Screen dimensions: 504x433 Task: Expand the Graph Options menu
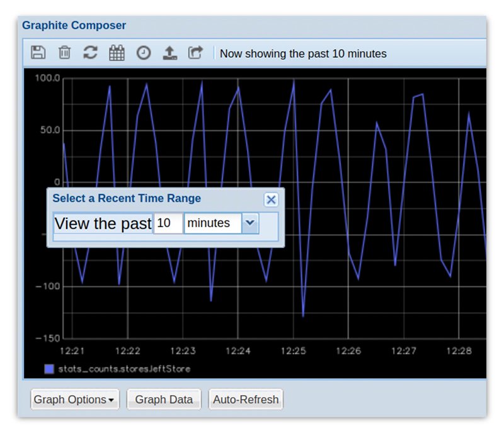pos(74,399)
